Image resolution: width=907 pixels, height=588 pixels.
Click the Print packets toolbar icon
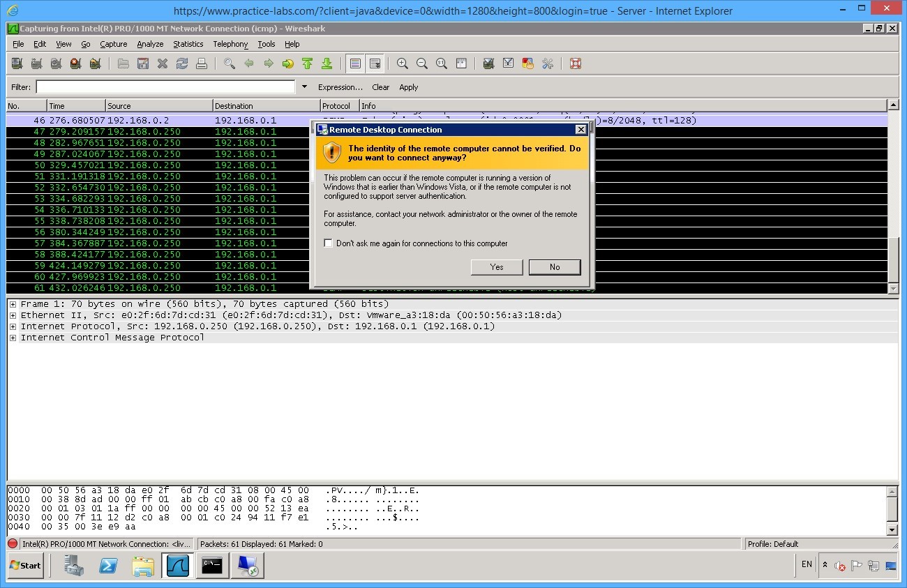tap(202, 63)
